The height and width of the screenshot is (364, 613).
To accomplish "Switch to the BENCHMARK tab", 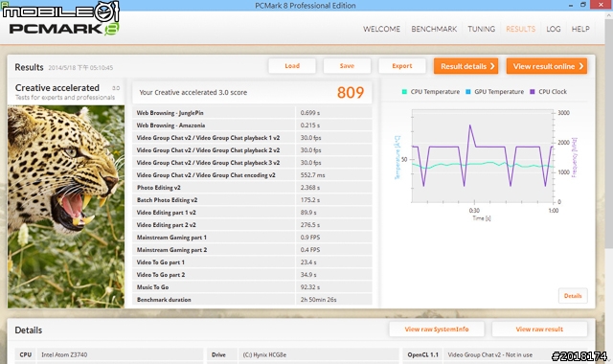I will pos(434,29).
